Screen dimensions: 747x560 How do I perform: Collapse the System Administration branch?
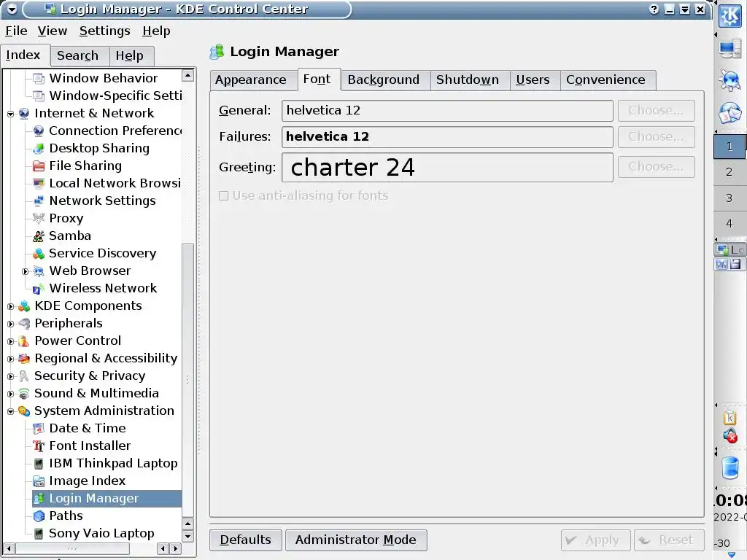click(10, 411)
